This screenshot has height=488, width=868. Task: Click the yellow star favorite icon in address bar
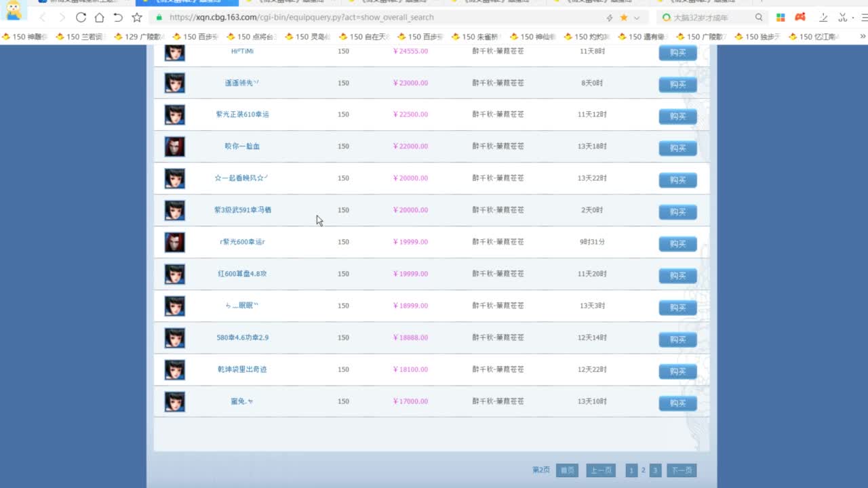(x=624, y=18)
